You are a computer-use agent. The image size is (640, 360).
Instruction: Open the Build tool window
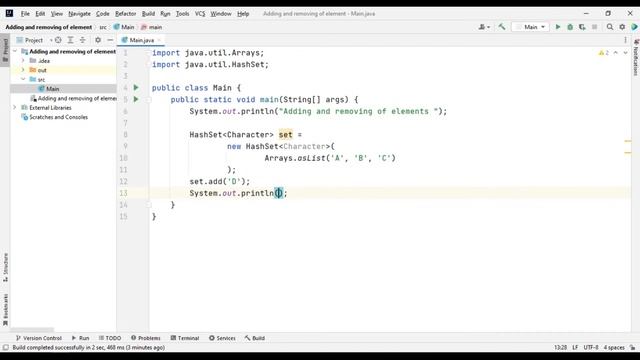click(x=255, y=338)
